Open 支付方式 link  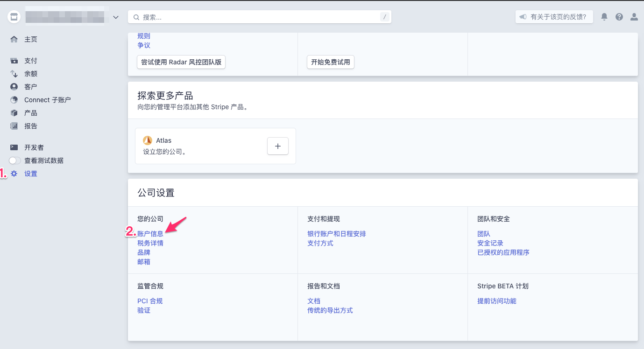[x=320, y=243]
